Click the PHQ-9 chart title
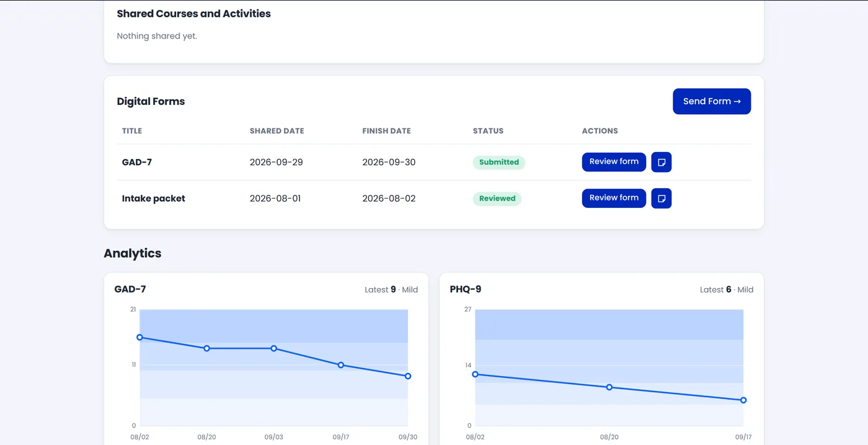 466,289
